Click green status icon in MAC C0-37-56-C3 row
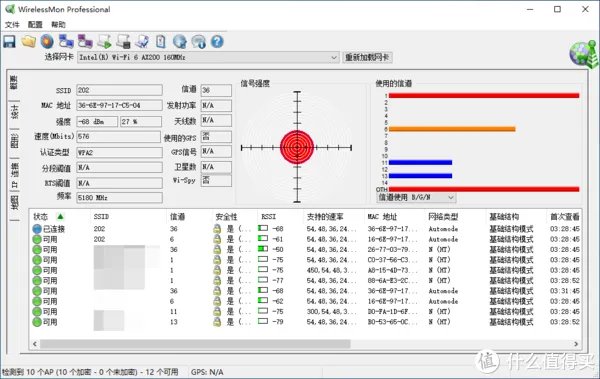The image size is (600, 379). point(37,260)
